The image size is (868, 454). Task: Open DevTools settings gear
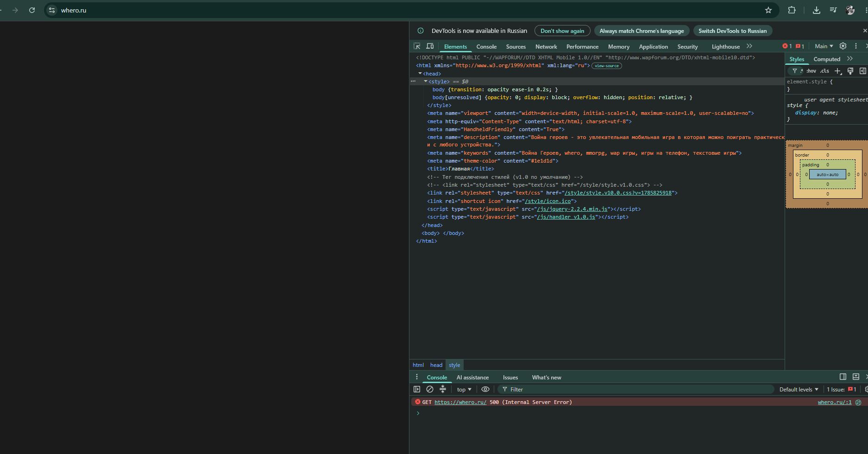click(843, 46)
